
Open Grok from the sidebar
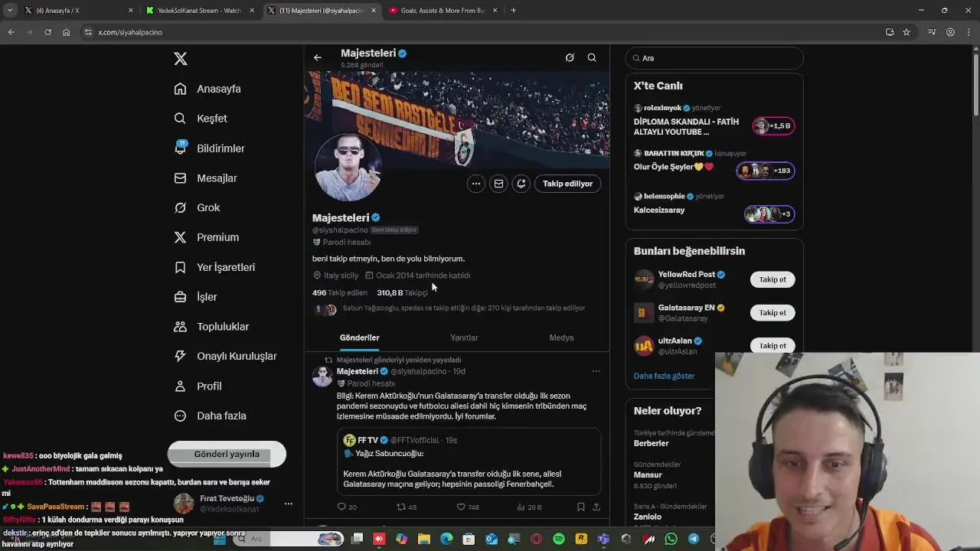tap(197, 207)
